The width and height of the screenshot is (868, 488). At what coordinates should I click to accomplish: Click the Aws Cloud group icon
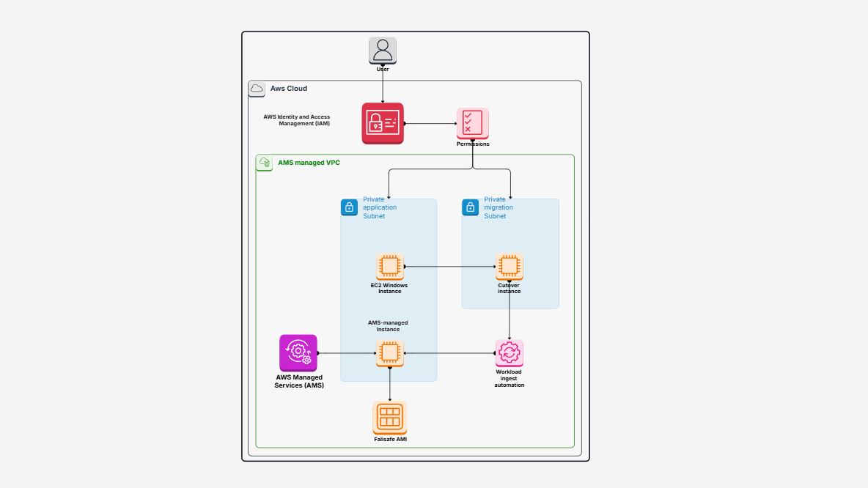click(257, 89)
